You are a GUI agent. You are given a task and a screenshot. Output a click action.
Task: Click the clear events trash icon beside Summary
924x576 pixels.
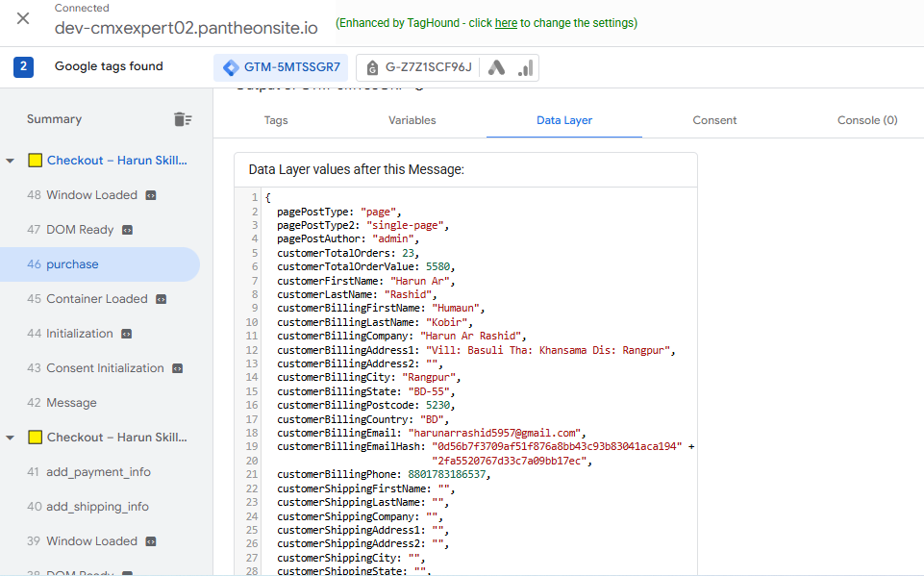pos(183,119)
